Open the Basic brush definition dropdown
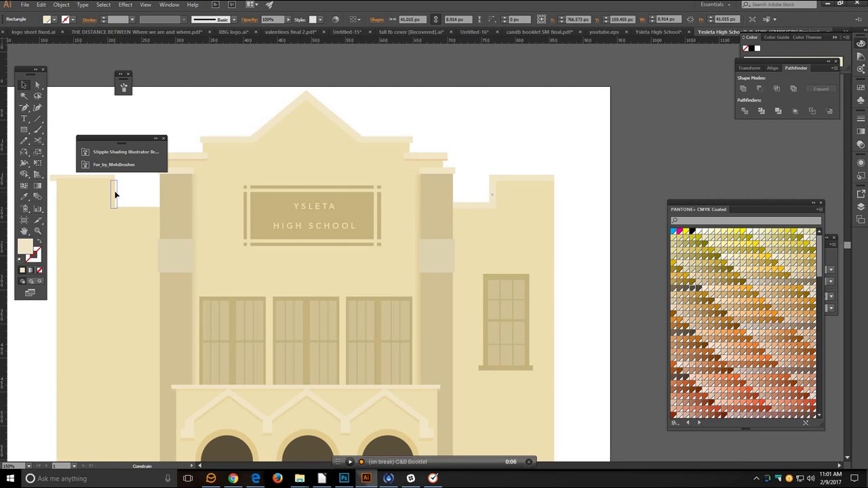Screen dimensions: 868x488 coord(234,19)
